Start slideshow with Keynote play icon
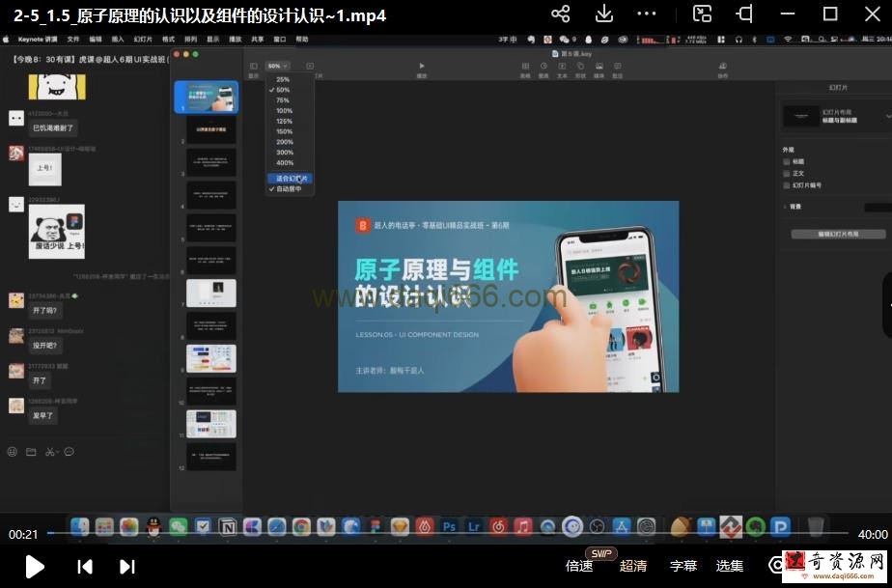892x588 pixels. click(x=422, y=66)
